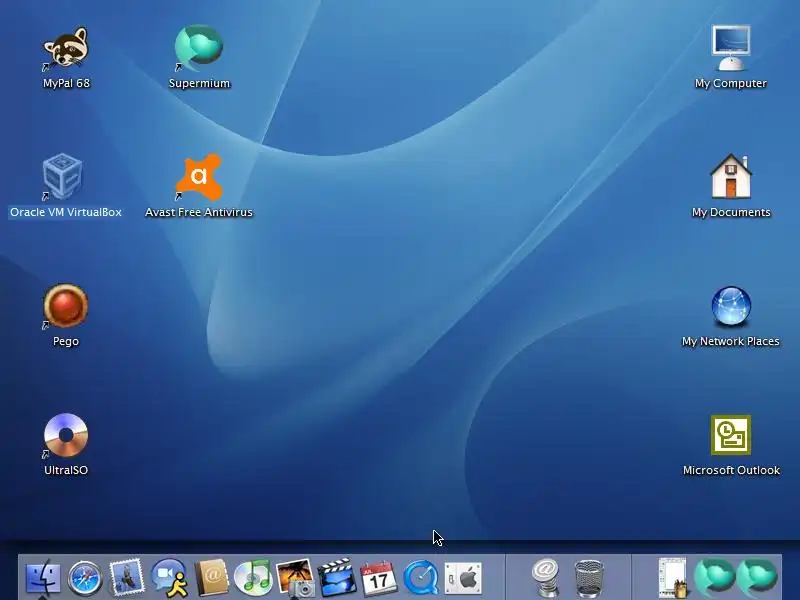Click the "My Computer" label text
800x600 pixels.
(731, 83)
